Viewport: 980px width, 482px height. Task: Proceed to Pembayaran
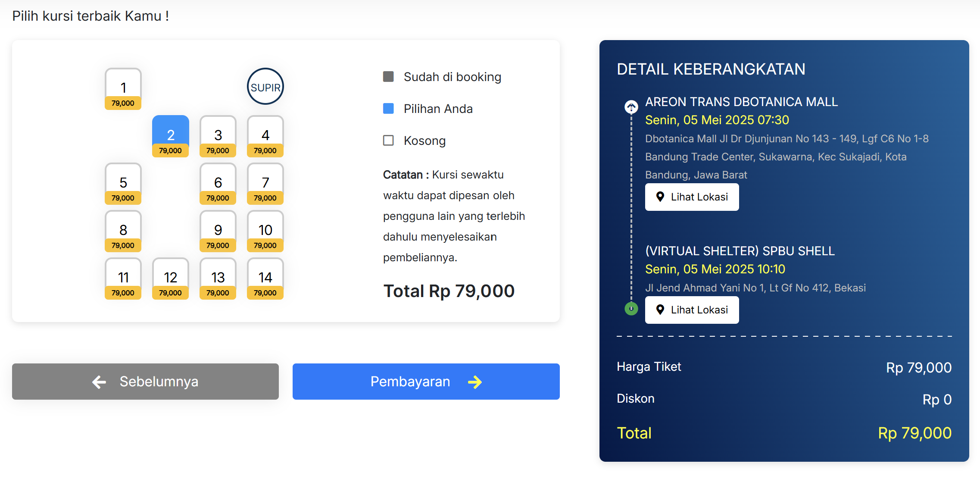426,382
